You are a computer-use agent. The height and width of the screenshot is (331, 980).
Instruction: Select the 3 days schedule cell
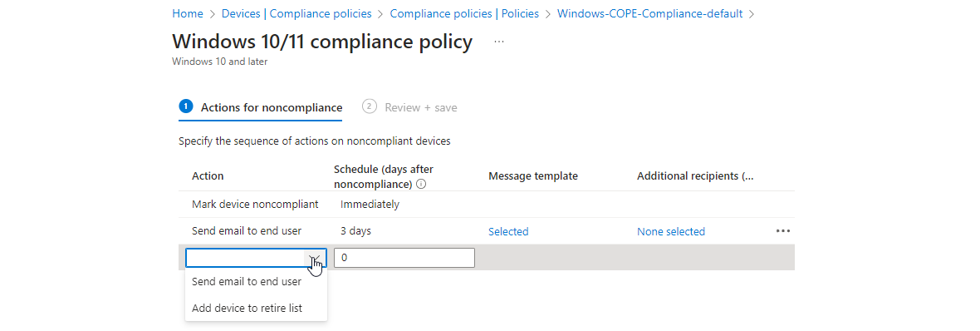[x=355, y=231]
